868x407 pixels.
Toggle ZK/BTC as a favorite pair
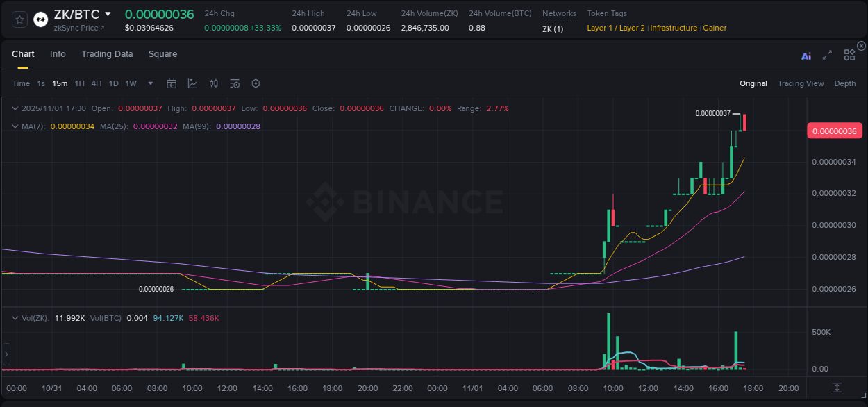click(19, 19)
